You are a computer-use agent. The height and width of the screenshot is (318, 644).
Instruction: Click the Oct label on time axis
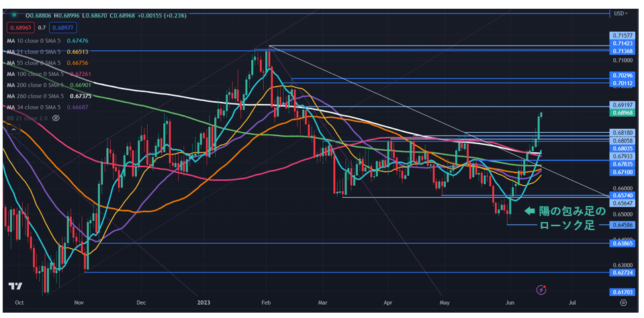click(x=19, y=303)
